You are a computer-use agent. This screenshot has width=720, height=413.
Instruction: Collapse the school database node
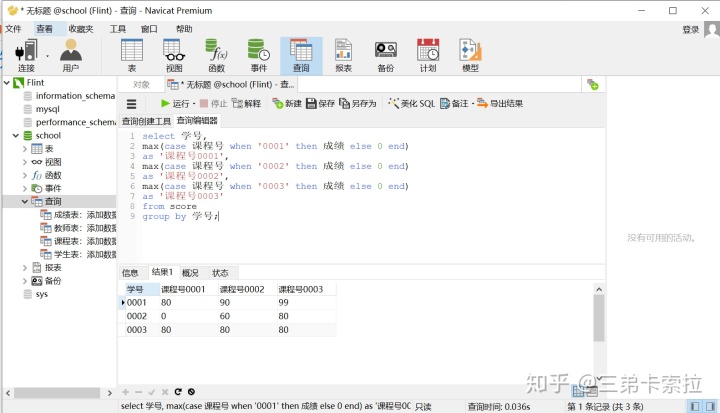(16, 136)
